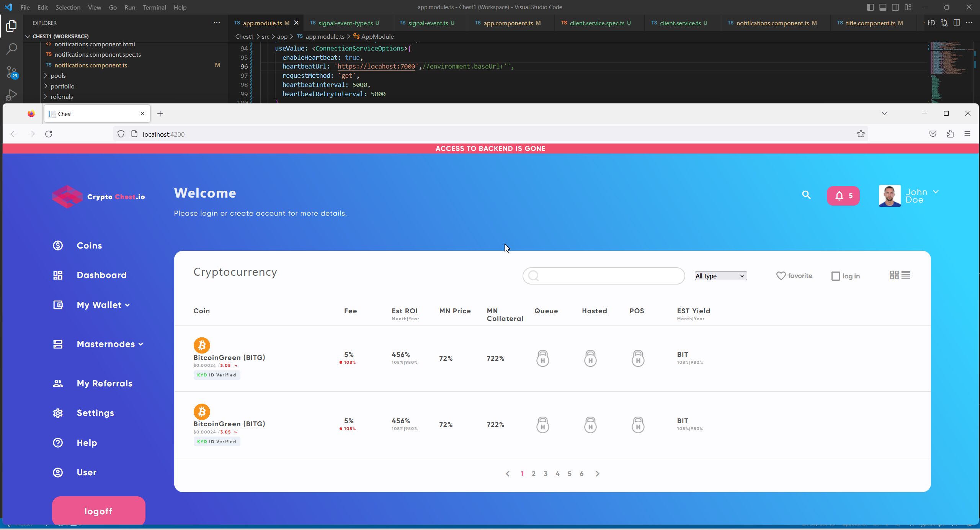
Task: Switch to grid view layout icon
Action: [894, 275]
